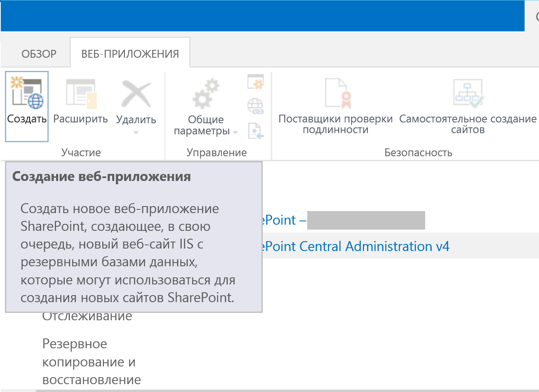
Task: Click the window-with-gear manage features icon
Action: (255, 82)
